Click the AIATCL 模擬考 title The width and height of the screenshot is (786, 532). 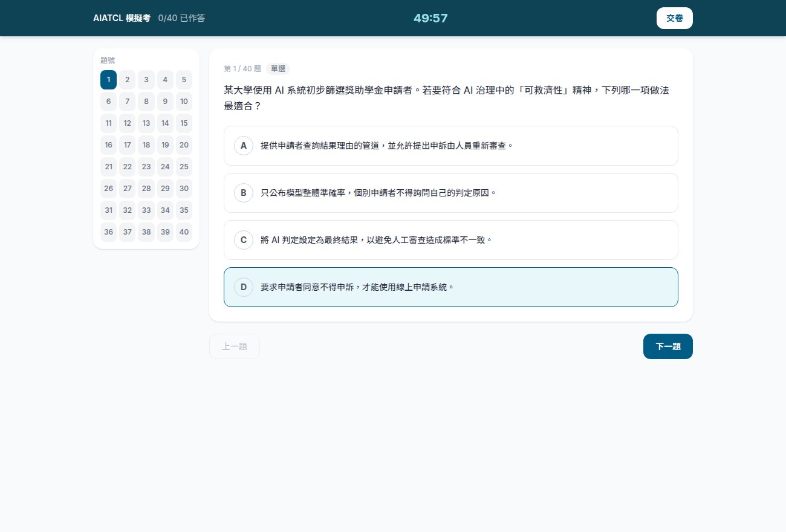(x=122, y=18)
